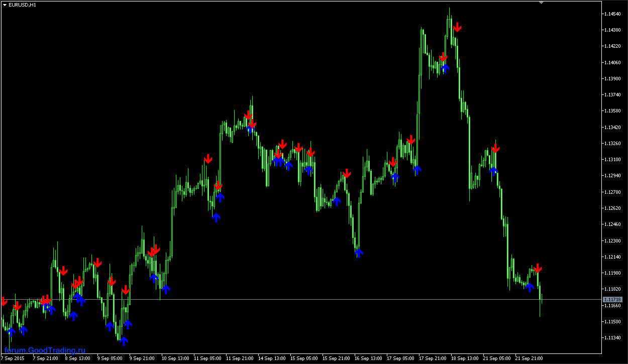Open the forum.GoodTrading.ru watermark link
The image size is (628, 364).
coord(45,350)
